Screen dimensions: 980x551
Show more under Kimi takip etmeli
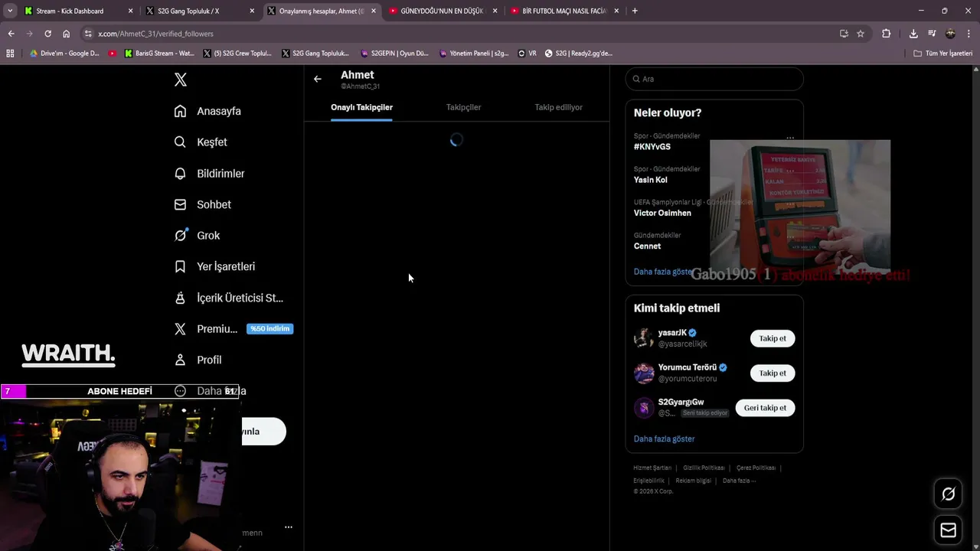pos(664,439)
